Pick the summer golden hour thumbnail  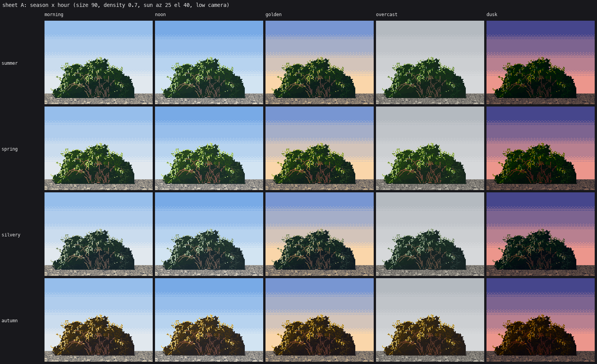tap(320, 62)
